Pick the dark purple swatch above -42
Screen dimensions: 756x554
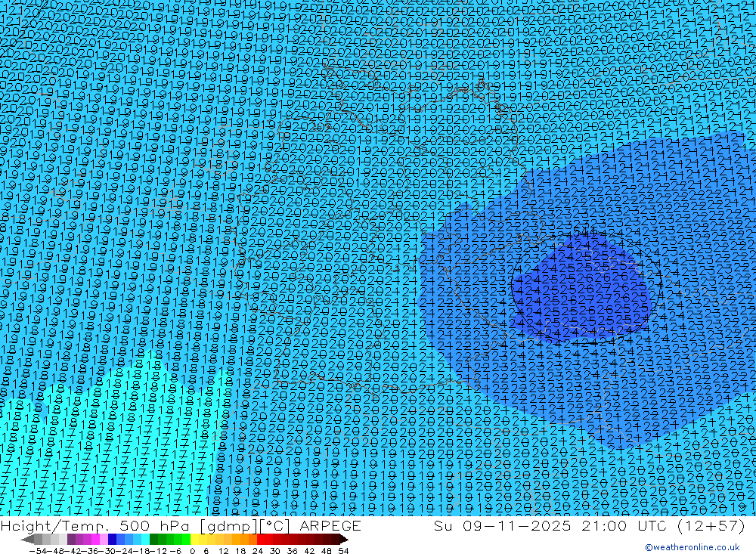click(71, 540)
